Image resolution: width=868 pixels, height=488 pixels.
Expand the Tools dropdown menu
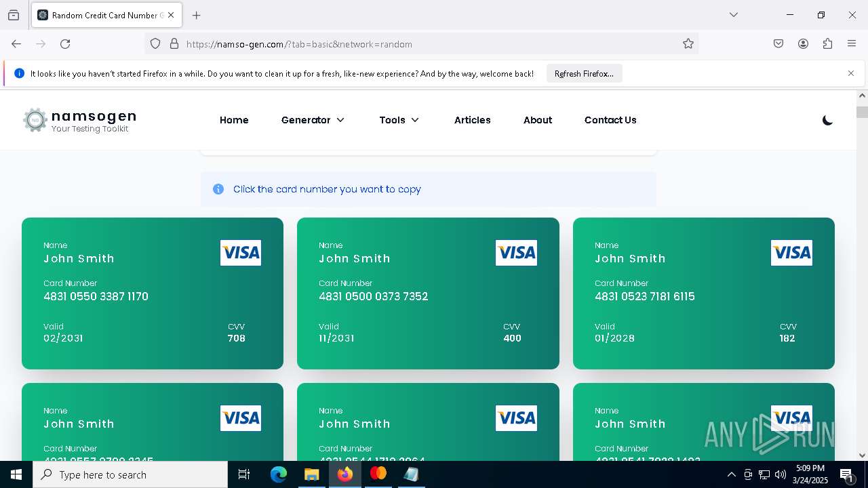[399, 120]
